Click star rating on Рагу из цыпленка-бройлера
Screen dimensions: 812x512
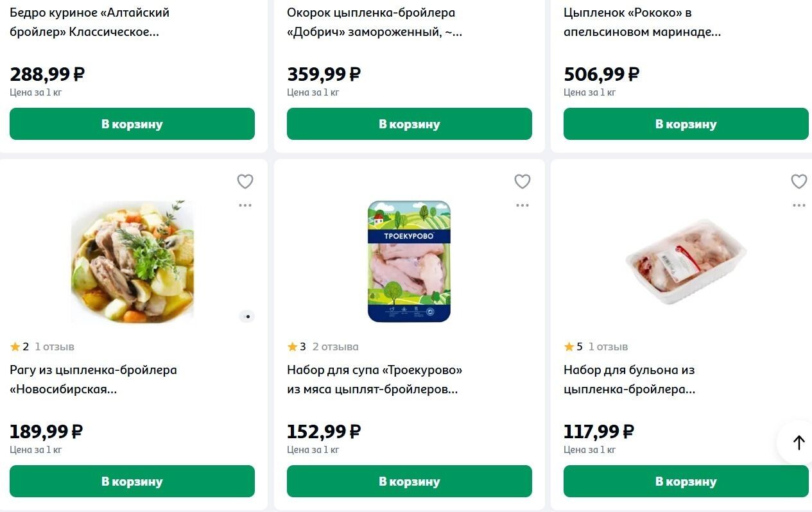tap(19, 347)
